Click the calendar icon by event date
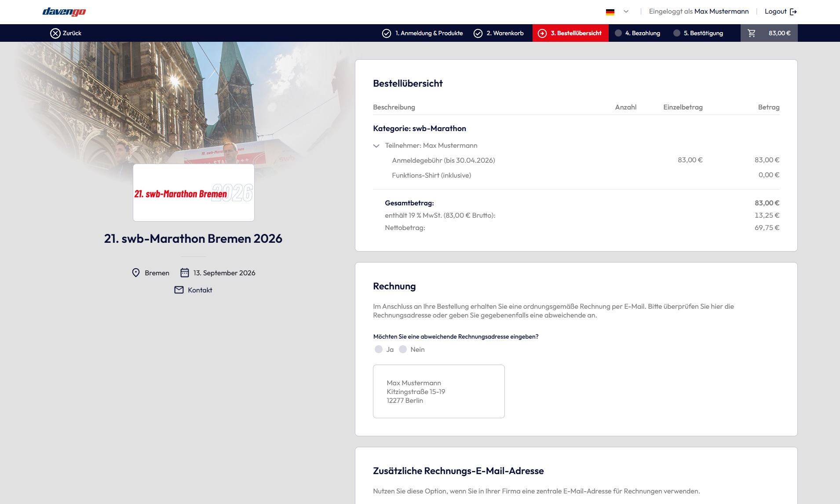Viewport: 840px width, 504px height. pyautogui.click(x=185, y=273)
